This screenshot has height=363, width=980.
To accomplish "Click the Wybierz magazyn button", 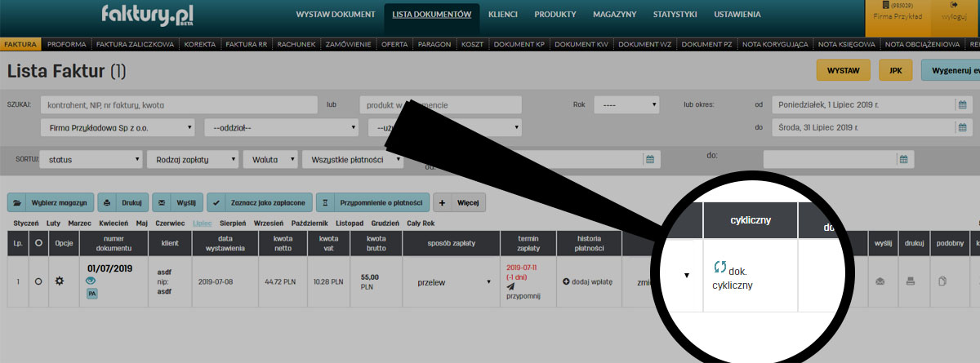I will pos(50,202).
